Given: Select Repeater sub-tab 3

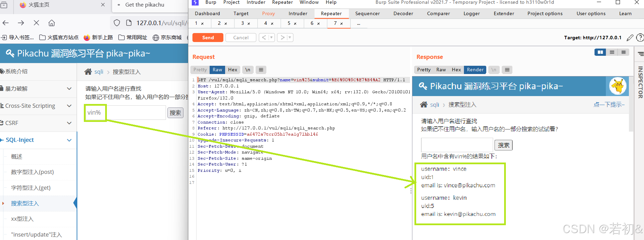Looking at the screenshot, I should coord(243,23).
